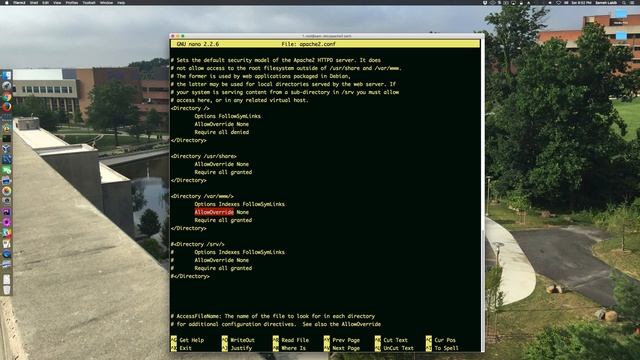This screenshot has width=640, height=360.
Task: Click the 'Options FollowSymLinks' line under Directory /
Action: pos(227,116)
